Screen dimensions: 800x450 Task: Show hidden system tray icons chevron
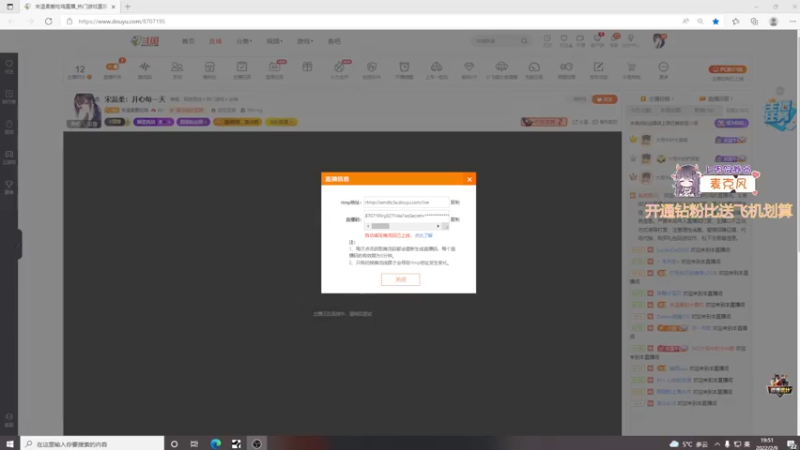click(x=717, y=444)
